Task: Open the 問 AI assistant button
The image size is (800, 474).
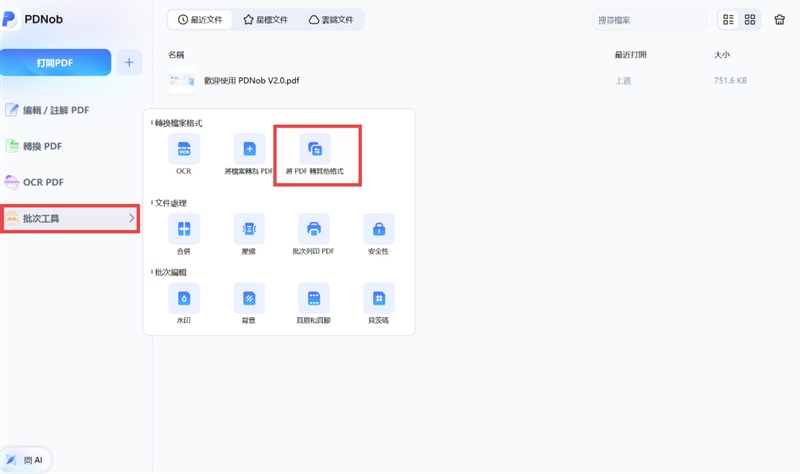Action: (26, 460)
